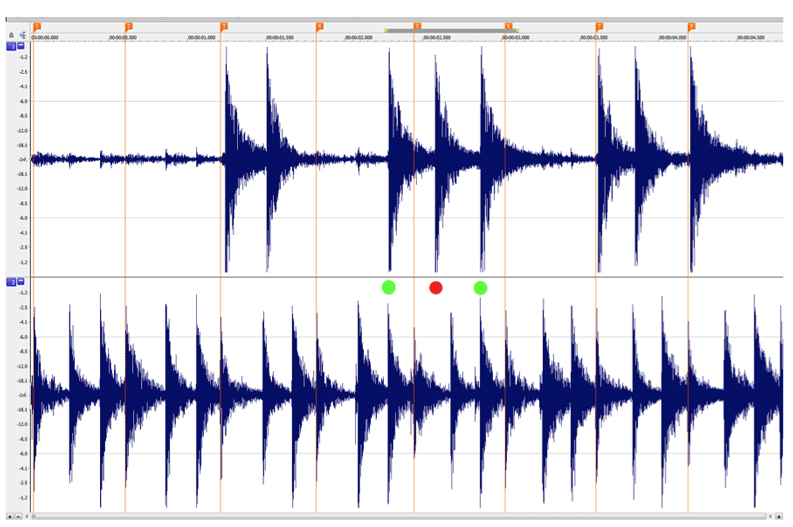Viewport: 793px width, 527px height.
Task: Select the channel 1 number button
Action: click(x=12, y=46)
